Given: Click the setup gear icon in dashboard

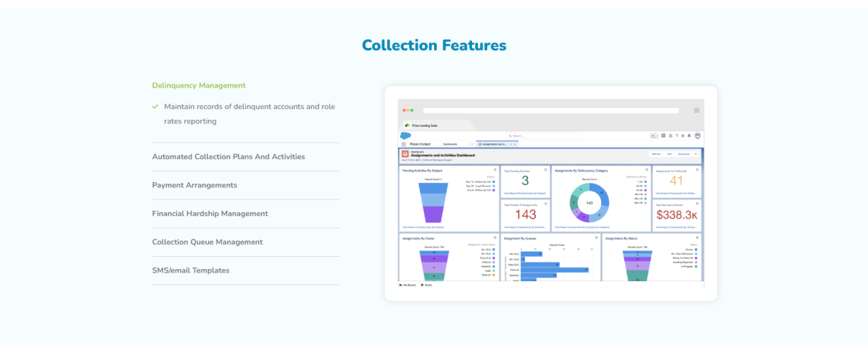Looking at the screenshot, I should point(683,135).
